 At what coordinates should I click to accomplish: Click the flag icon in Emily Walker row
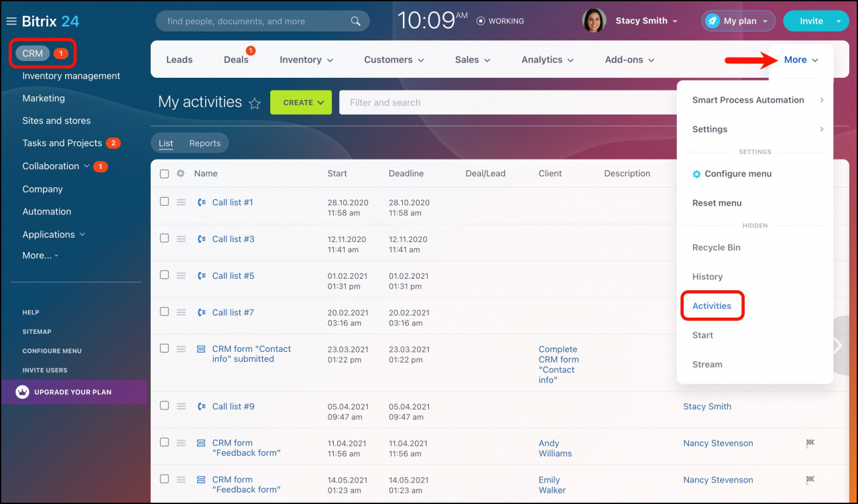[x=810, y=480]
